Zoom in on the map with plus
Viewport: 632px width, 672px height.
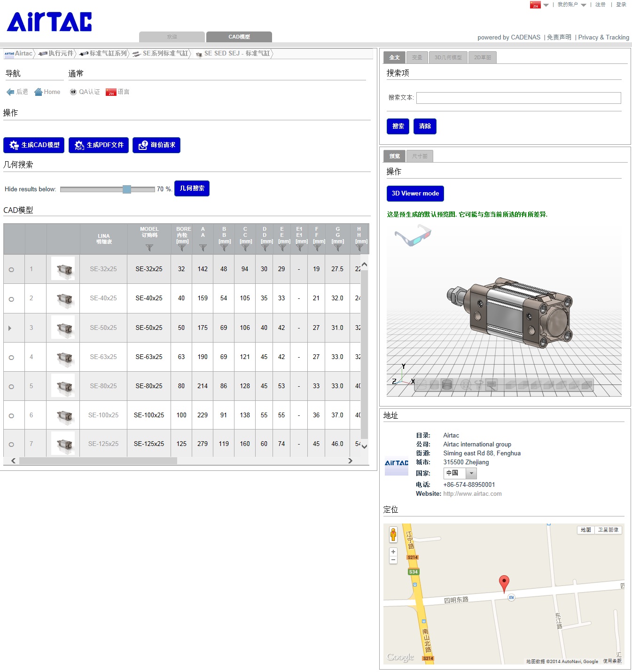tap(393, 552)
